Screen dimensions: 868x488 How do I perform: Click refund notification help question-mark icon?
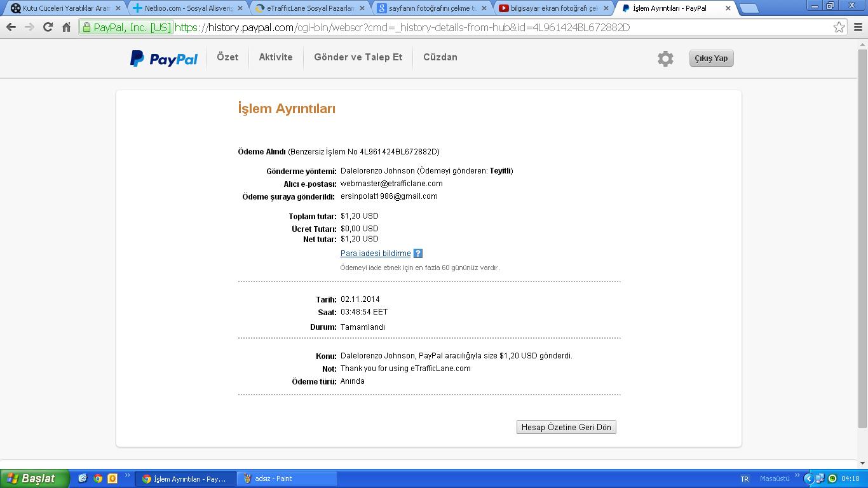(x=417, y=254)
